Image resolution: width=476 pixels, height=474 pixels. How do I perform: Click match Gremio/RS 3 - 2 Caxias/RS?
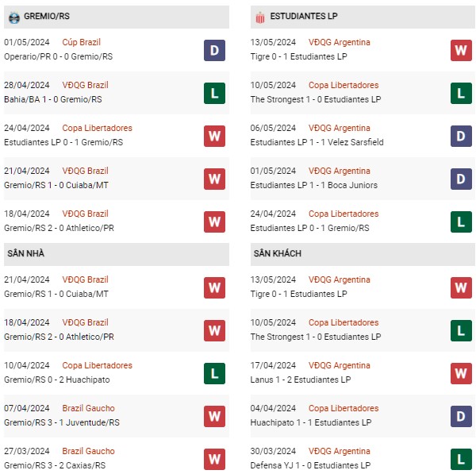coord(55,465)
